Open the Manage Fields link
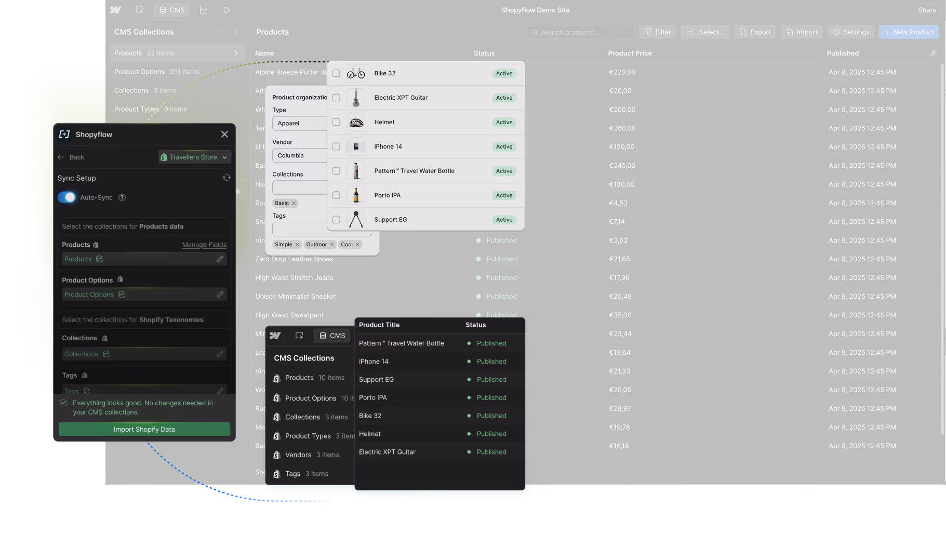The image size is (946, 560). point(204,245)
